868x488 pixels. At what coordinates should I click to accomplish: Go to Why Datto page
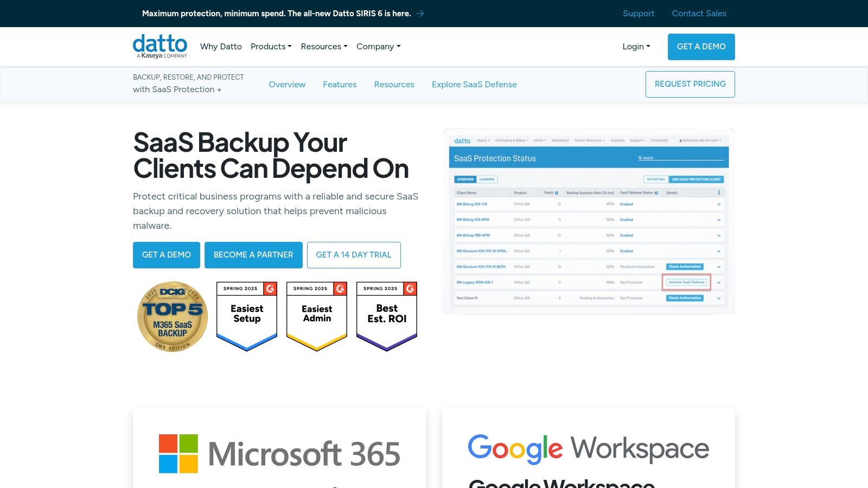(221, 47)
